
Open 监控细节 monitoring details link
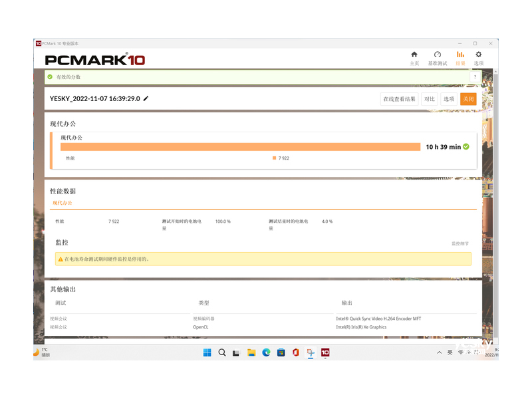[x=460, y=243]
